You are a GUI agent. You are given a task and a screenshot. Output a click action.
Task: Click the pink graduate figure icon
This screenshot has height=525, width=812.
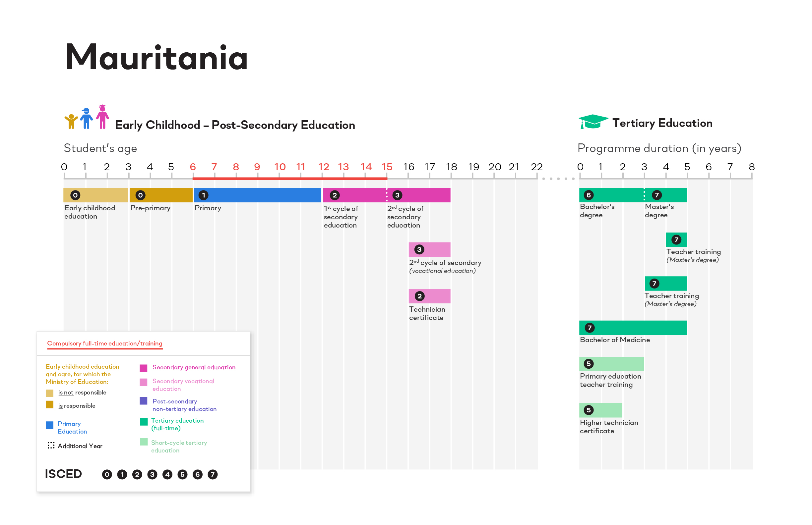pos(102,117)
